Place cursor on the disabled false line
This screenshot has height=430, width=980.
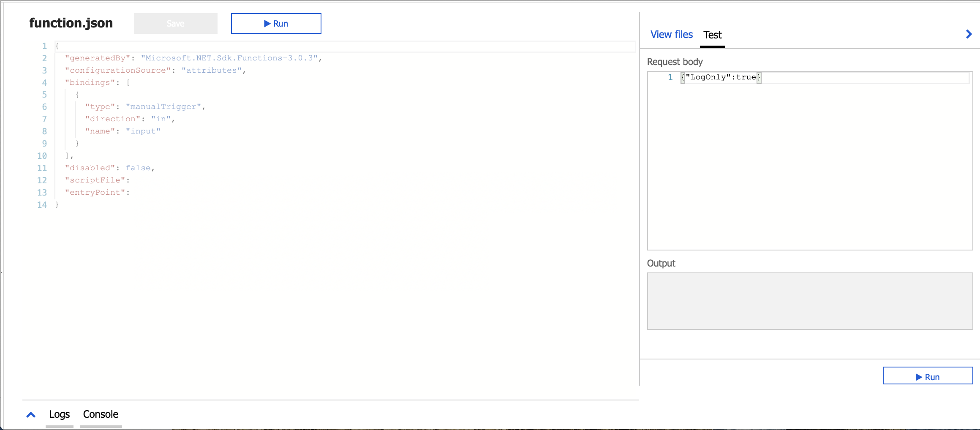pos(110,168)
